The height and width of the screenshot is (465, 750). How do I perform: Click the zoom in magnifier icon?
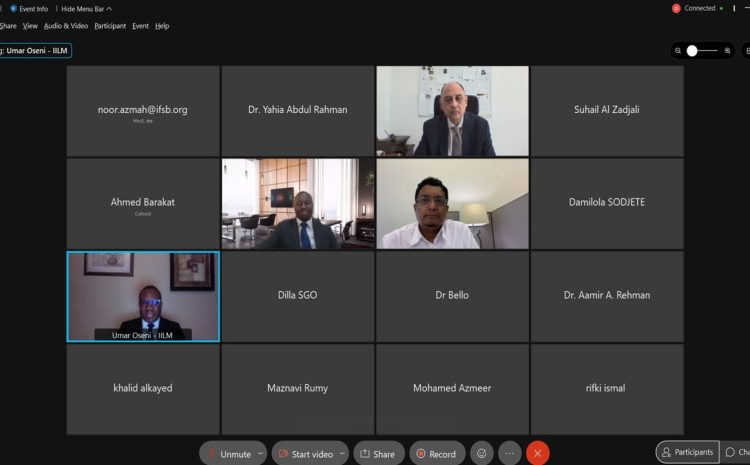(728, 51)
